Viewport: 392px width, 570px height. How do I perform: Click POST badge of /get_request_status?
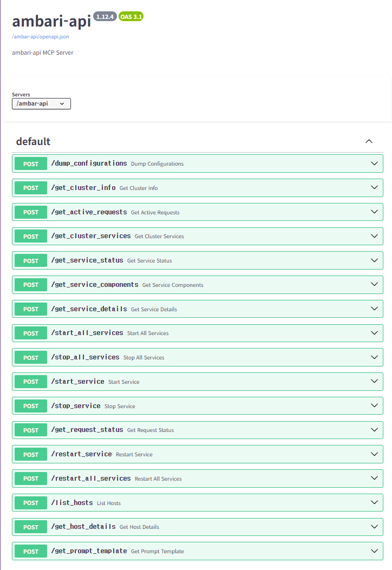31,430
